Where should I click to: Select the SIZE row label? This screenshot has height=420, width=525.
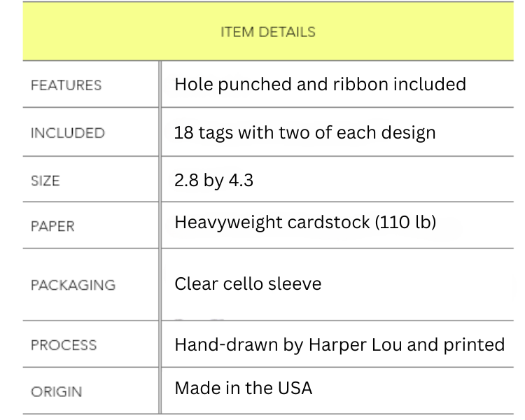45,181
